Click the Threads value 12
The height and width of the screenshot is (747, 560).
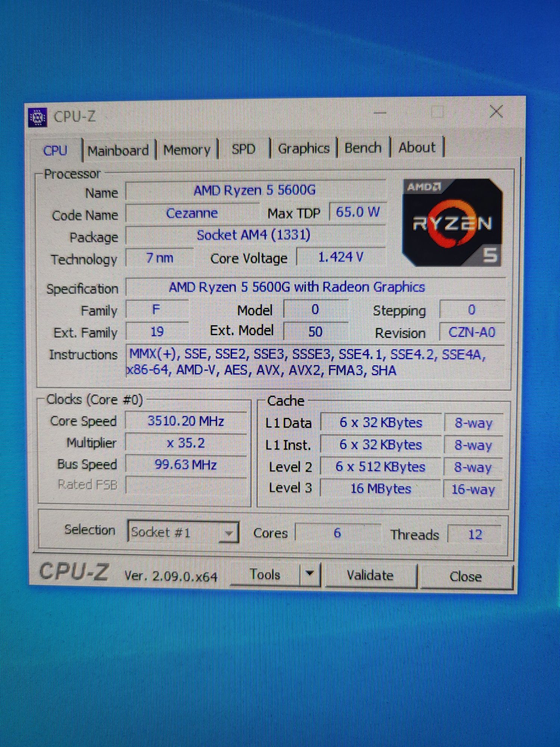pos(475,534)
